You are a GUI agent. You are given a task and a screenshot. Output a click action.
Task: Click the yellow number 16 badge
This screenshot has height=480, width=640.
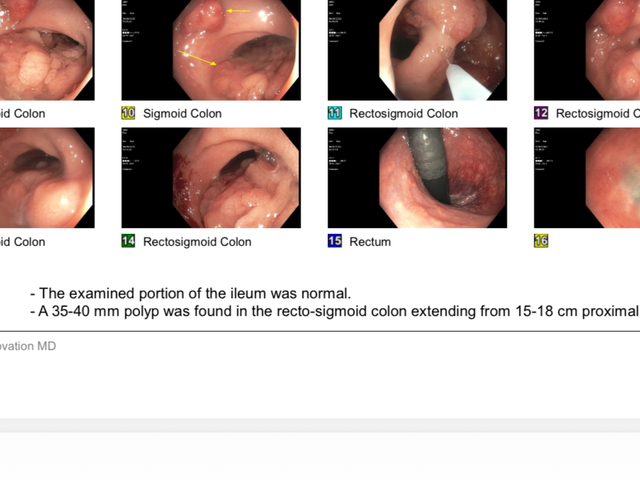pos(541,241)
